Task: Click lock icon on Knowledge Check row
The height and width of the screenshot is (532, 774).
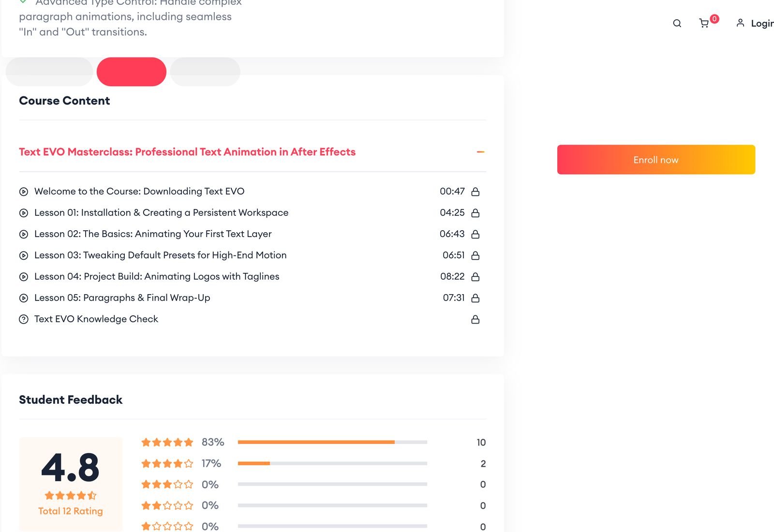Action: tap(476, 319)
